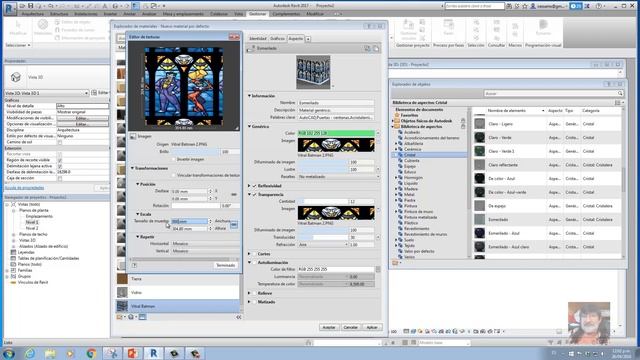This screenshot has width=640, height=360.
Task: Click the hand icon left of the Esmerilado asset header
Action: 251,49
